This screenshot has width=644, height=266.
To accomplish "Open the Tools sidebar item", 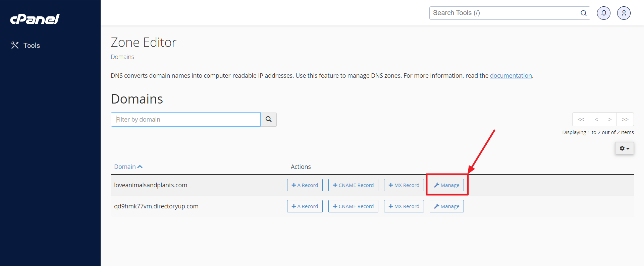I will tap(25, 45).
